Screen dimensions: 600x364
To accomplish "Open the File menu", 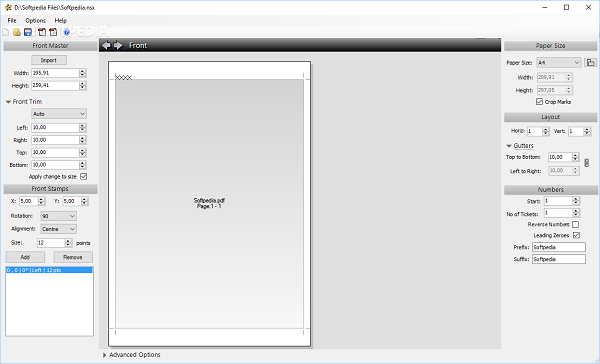I will coord(12,21).
